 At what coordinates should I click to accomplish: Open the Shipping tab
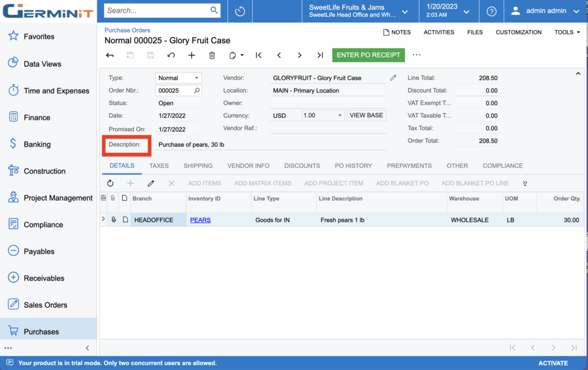198,165
